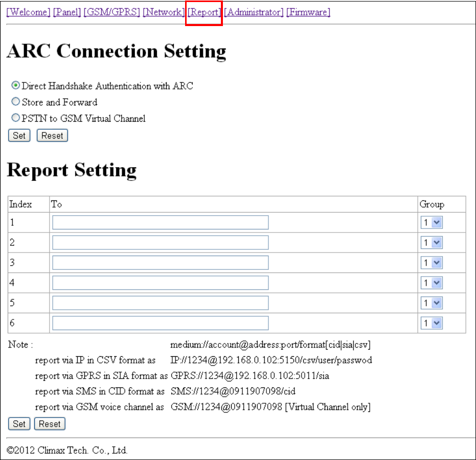Click the GSM Virtual Channel example text
This screenshot has height=460, width=476.
point(270,407)
